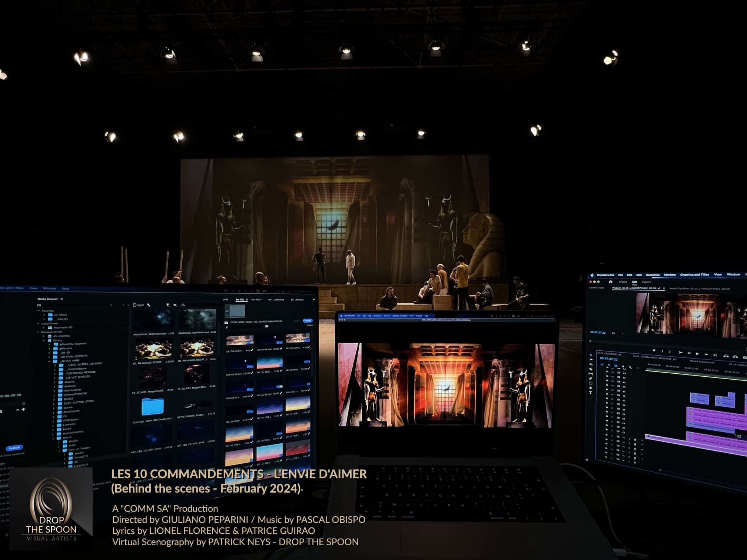Select the Type tool on right monitor

click(x=591, y=393)
